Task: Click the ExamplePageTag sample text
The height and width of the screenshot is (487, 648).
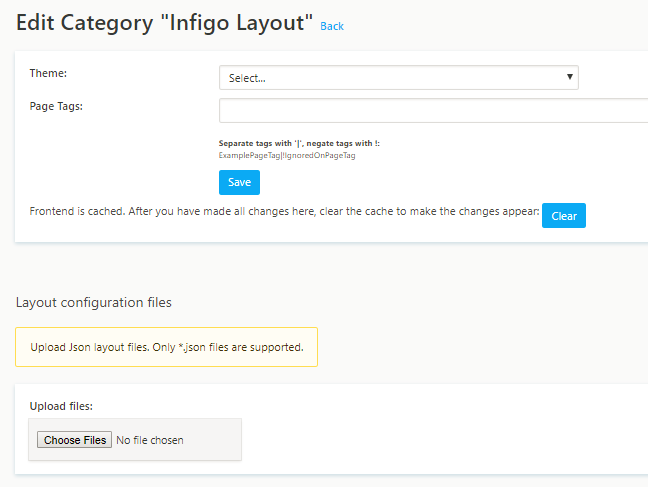Action: 249,155
